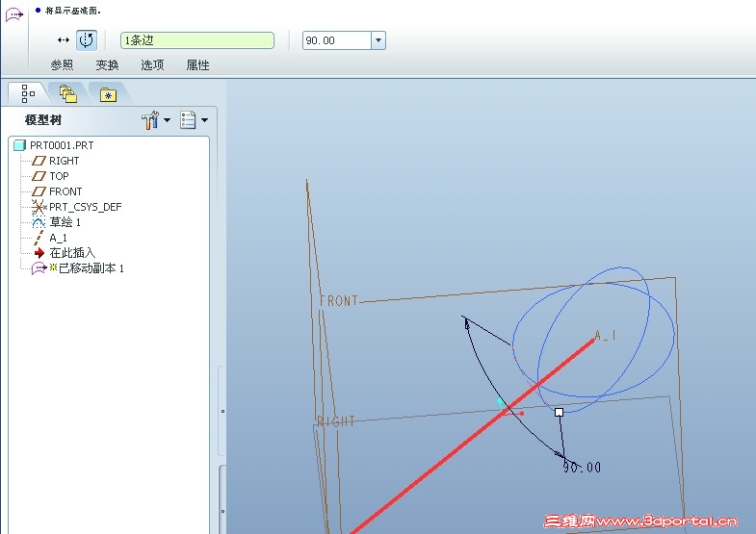Click the sketch icon beside 草绘 1
The height and width of the screenshot is (534, 756).
[39, 222]
